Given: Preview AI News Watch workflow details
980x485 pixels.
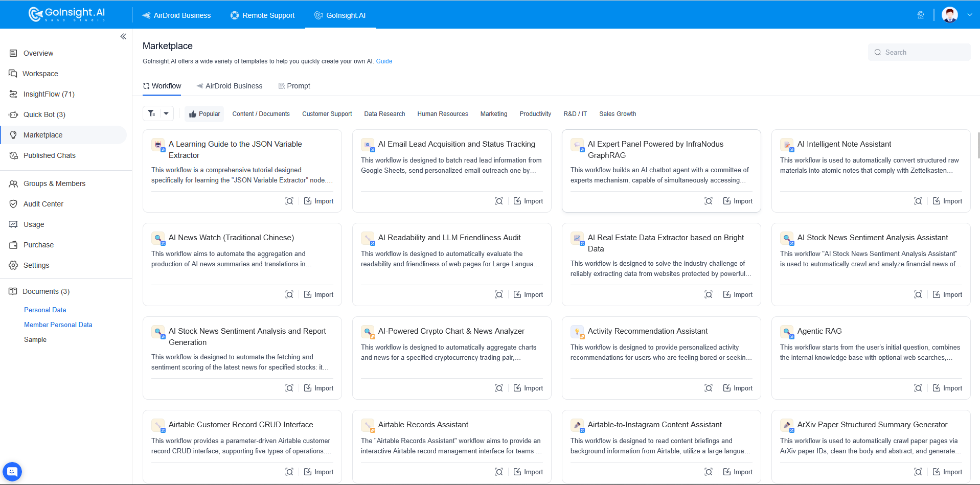Looking at the screenshot, I should tap(289, 294).
